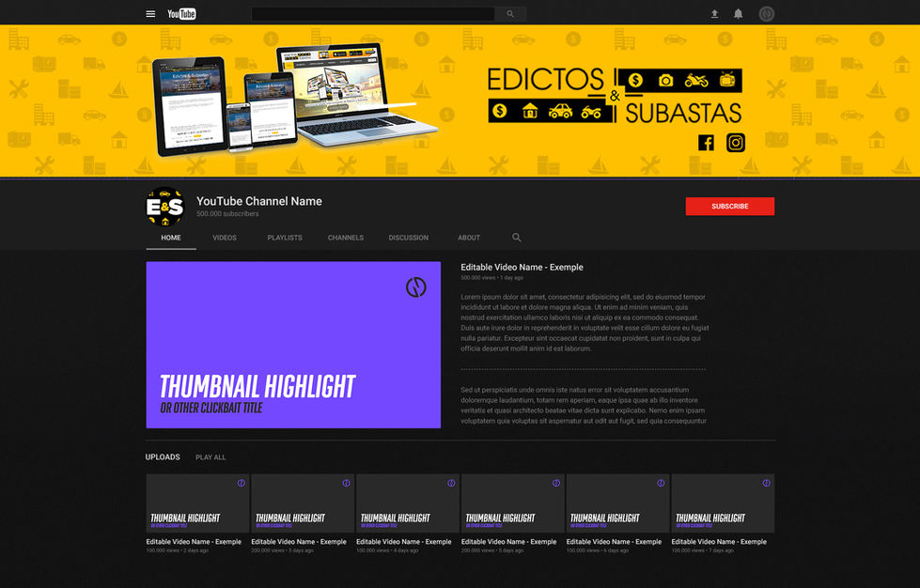Click the Edictos & Subastas banner logo

point(615,96)
